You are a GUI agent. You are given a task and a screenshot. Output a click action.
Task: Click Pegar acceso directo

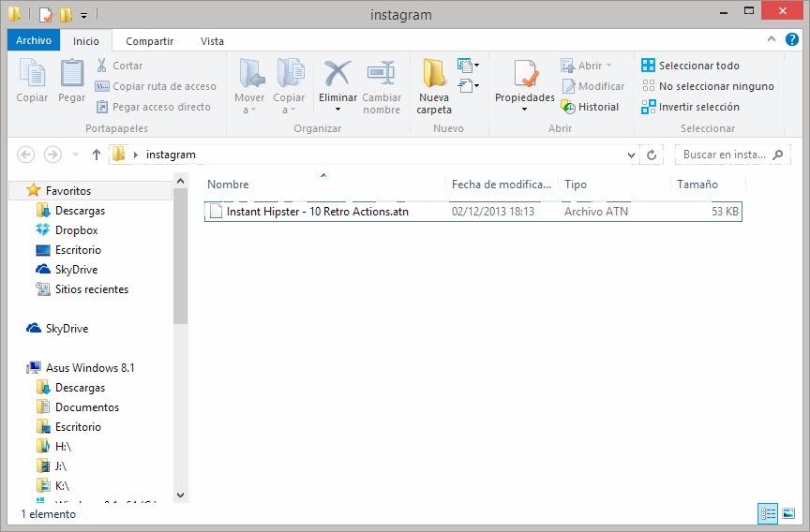click(154, 107)
